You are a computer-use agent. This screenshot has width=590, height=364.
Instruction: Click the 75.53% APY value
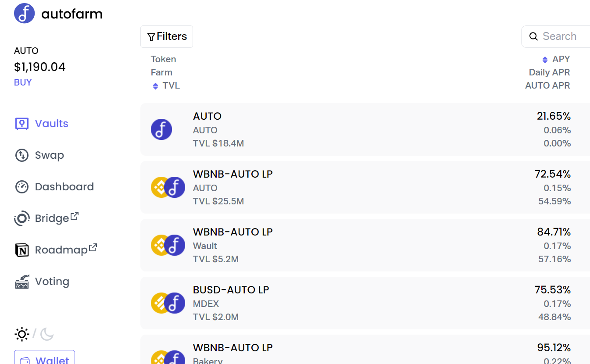click(x=553, y=290)
